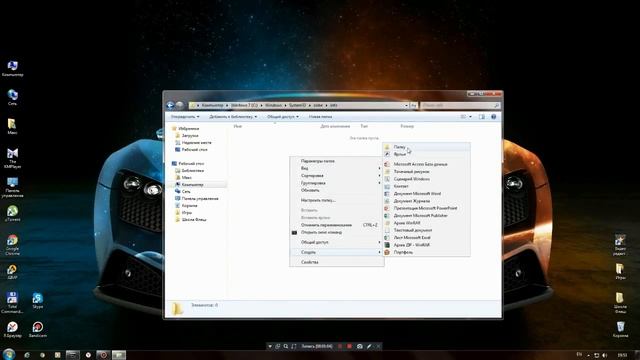The width and height of the screenshot is (640, 360).
Task: Expand the Сортировка submenu
Action: [x=336, y=176]
